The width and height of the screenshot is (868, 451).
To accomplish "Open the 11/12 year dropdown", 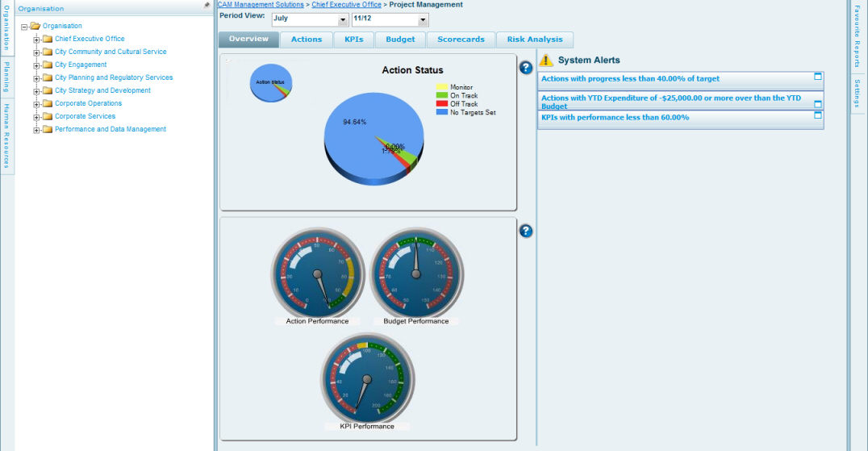I will coord(424,19).
